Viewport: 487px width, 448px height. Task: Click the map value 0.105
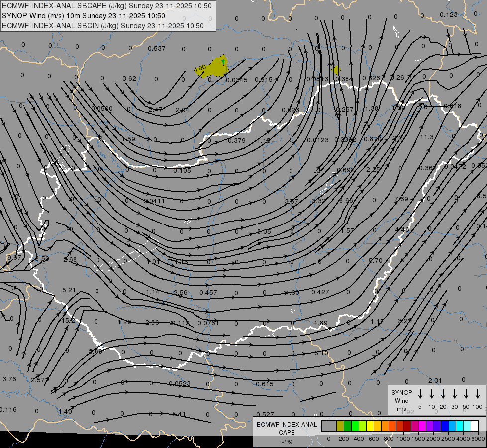point(182,170)
